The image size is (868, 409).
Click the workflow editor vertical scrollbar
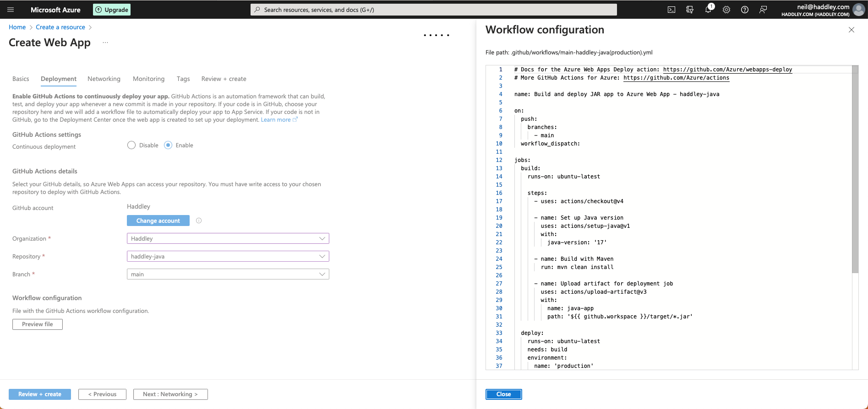[855, 169]
